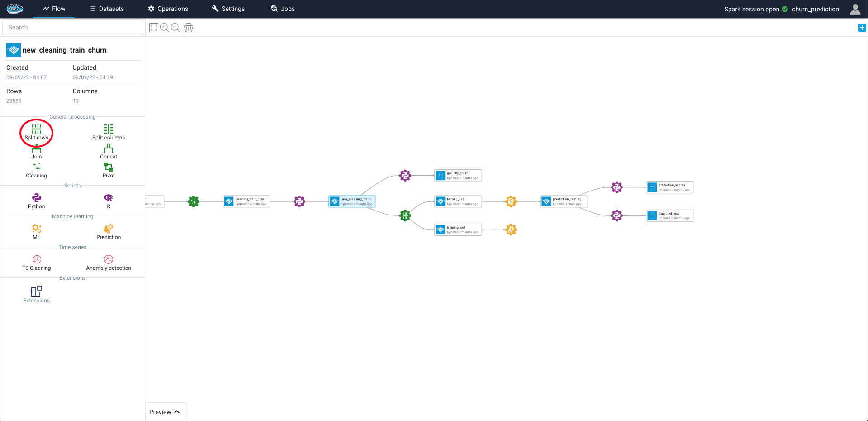The image size is (868, 421).
Task: Click inside the Search field
Action: [72, 27]
